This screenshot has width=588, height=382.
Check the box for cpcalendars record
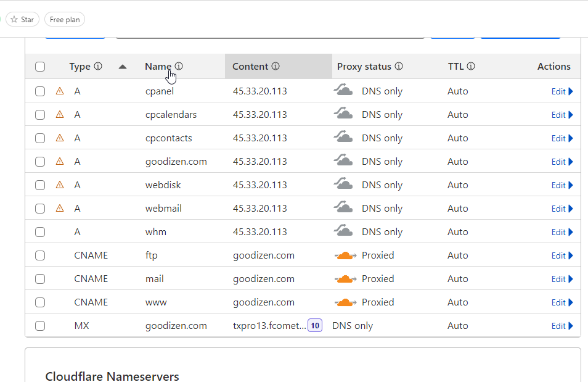(40, 115)
